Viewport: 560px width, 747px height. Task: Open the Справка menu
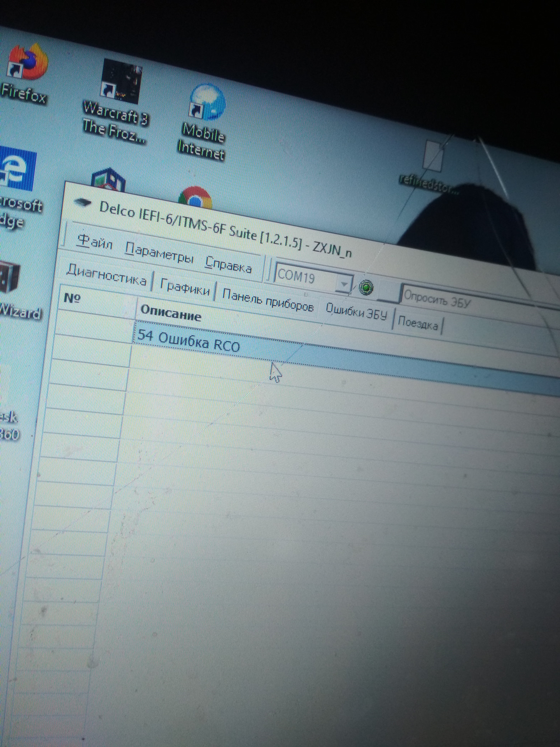228,265
